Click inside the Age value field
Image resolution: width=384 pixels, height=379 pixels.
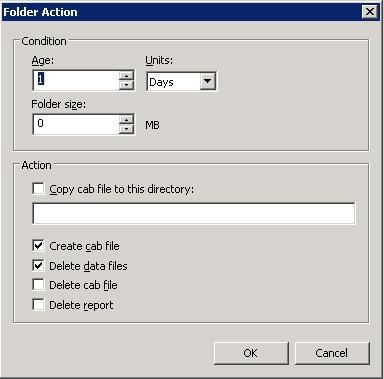76,80
